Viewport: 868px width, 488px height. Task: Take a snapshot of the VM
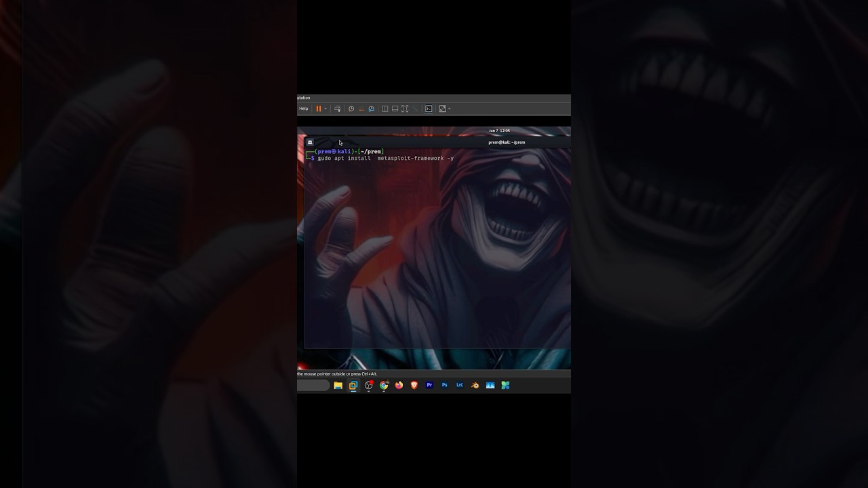pyautogui.click(x=351, y=108)
